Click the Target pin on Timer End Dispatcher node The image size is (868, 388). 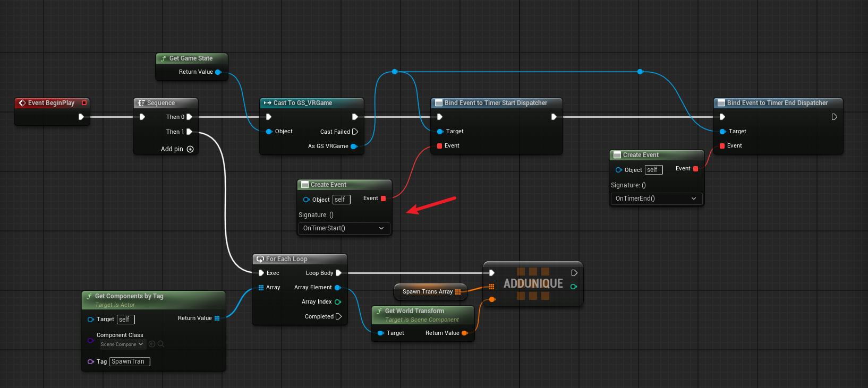722,132
